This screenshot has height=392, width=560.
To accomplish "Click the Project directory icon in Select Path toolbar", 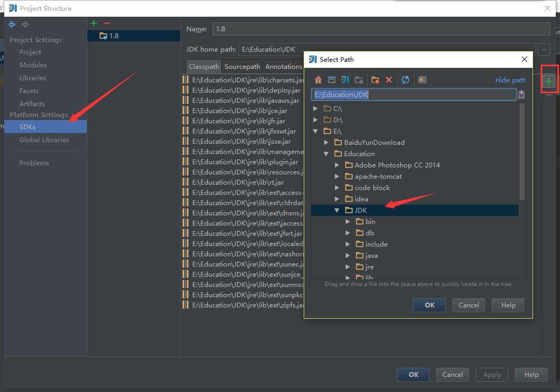I will 345,80.
